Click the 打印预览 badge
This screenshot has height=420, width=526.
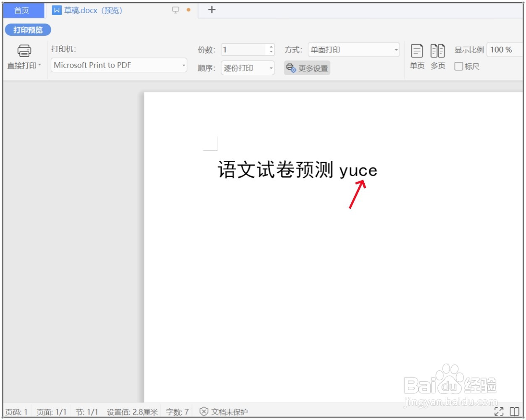28,30
